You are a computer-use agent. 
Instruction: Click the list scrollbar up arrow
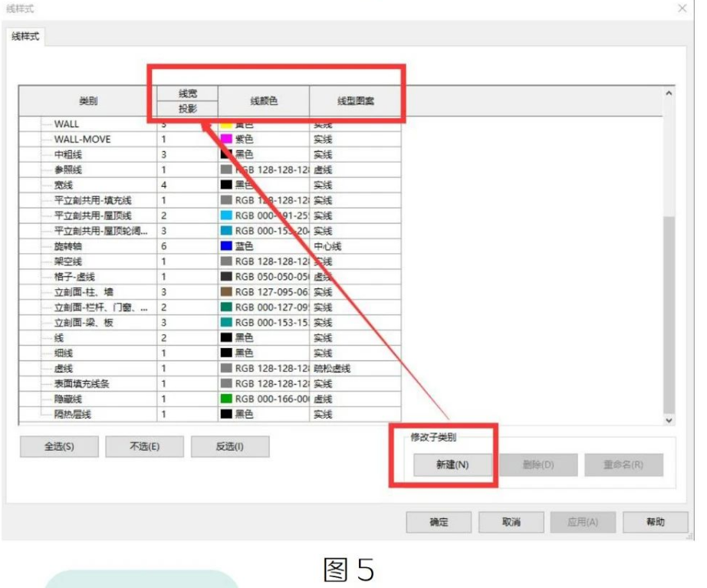(x=669, y=94)
